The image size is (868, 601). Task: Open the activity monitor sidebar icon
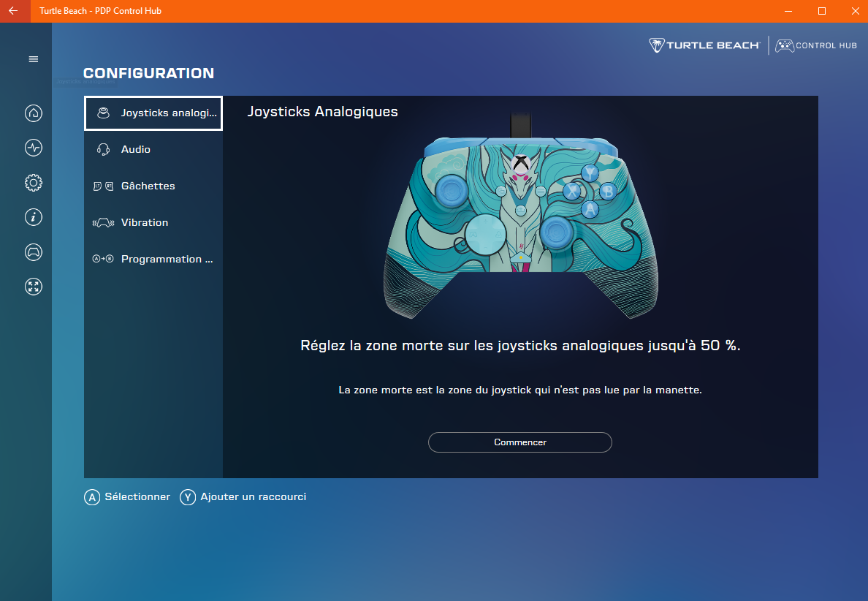pos(33,148)
